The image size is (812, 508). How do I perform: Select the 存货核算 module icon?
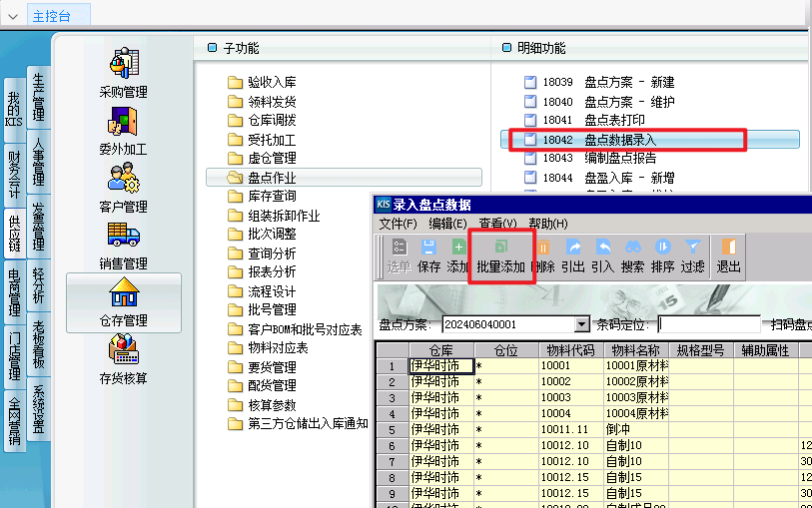pyautogui.click(x=124, y=349)
